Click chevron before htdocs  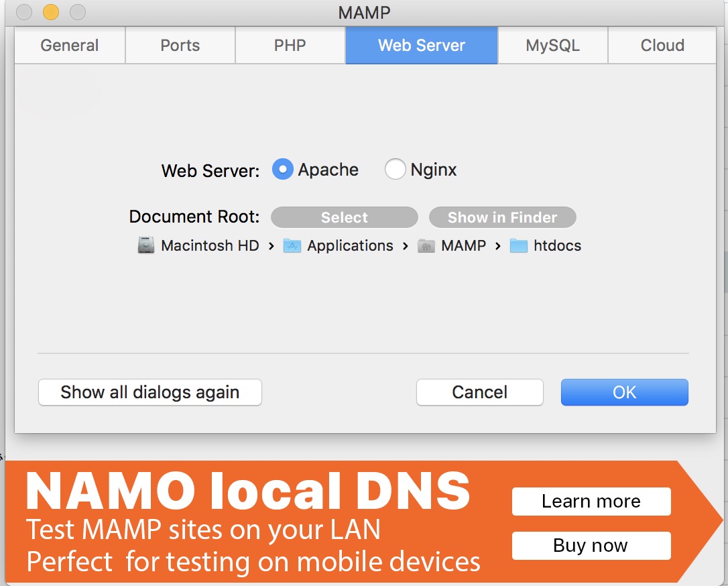(497, 245)
